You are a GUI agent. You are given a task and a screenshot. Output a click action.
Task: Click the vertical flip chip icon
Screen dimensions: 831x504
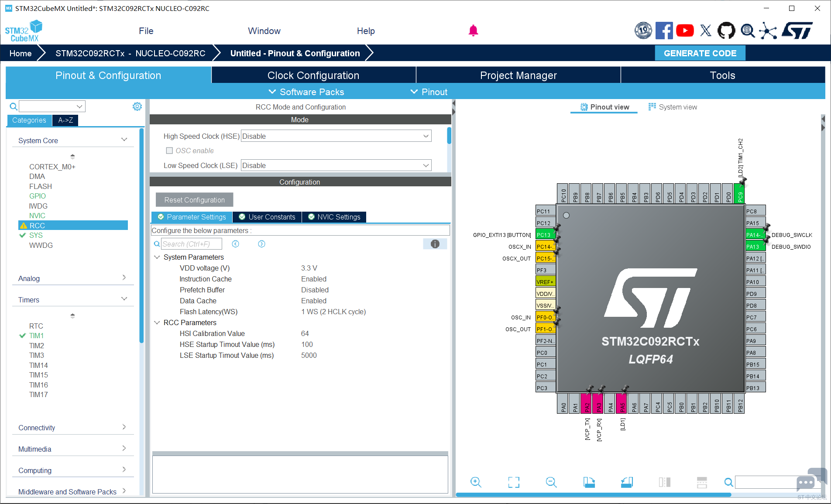[x=702, y=482]
